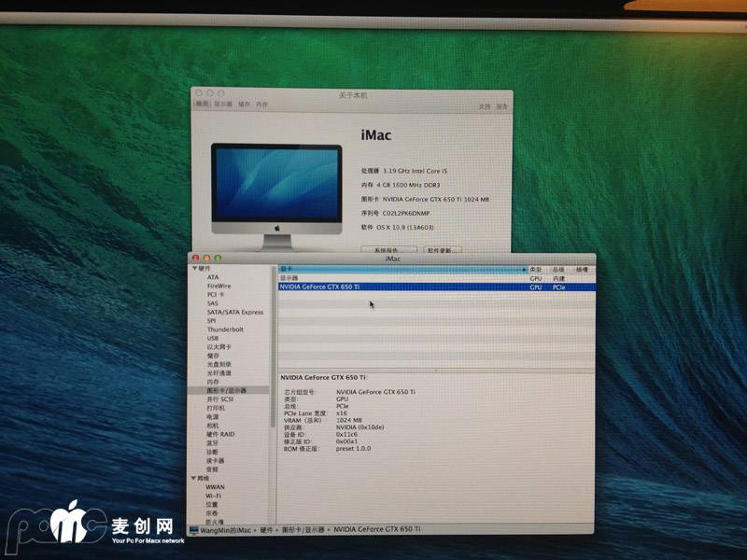Sort the list by the 显卡 column header
Image resolution: width=747 pixels, height=560 pixels.
click(402, 269)
